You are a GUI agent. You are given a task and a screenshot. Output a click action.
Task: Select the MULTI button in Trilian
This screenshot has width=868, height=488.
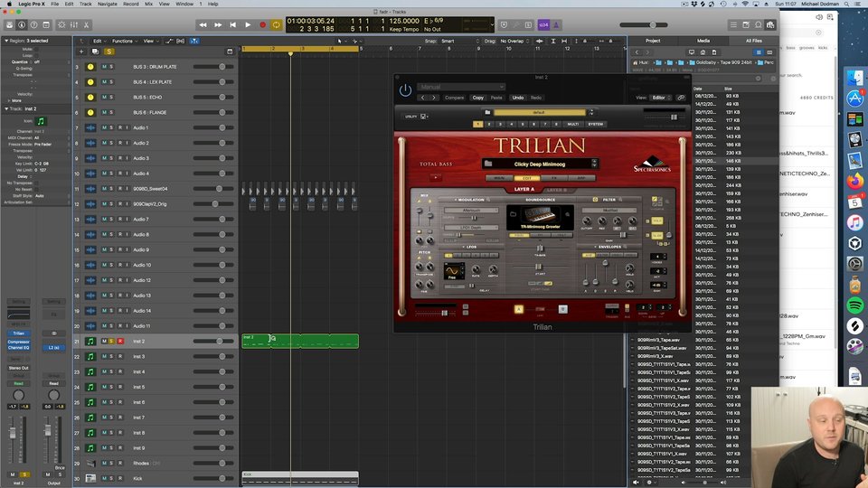[573, 124]
